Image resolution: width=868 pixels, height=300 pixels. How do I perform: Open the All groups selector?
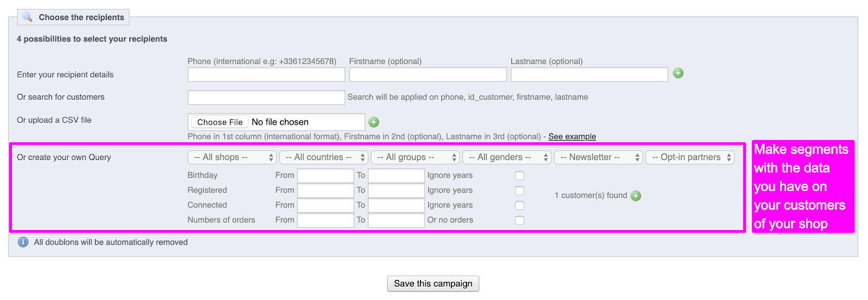(x=416, y=157)
